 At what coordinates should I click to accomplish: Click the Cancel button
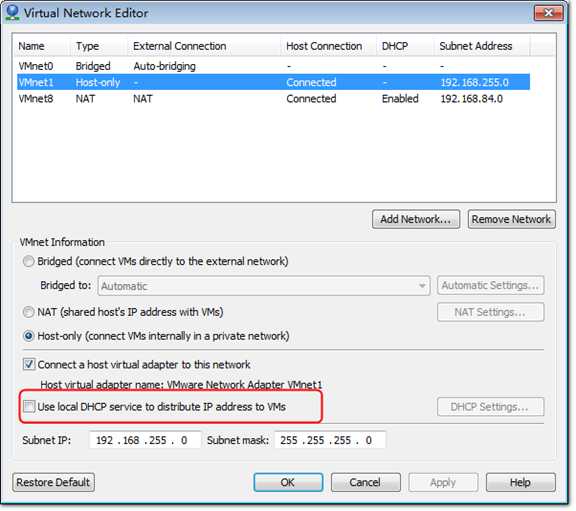[366, 482]
